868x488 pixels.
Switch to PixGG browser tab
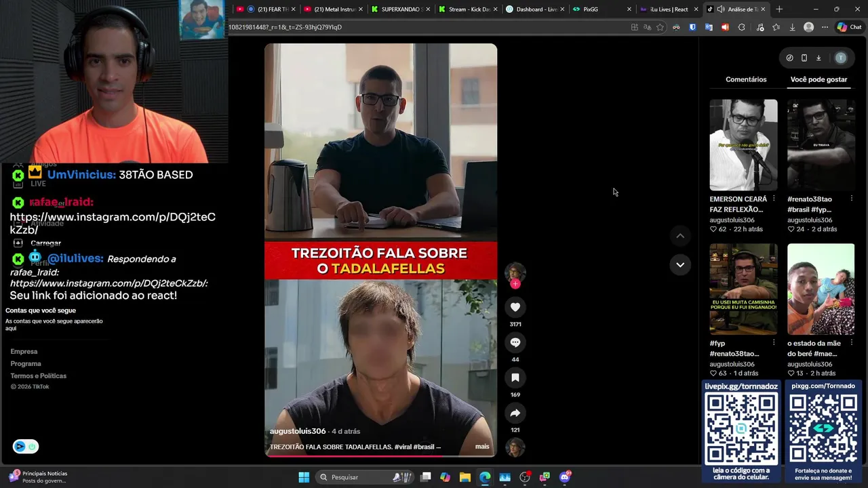[601, 9]
